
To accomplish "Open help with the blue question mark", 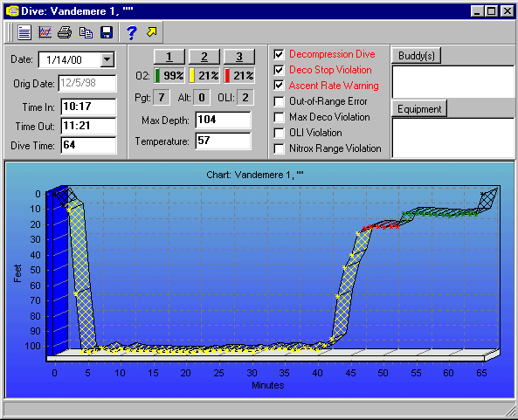I will (x=132, y=32).
